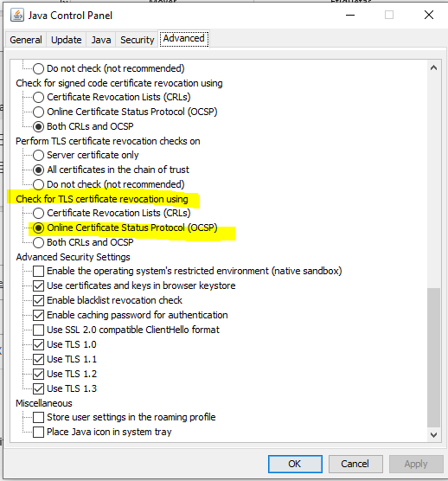
Task: Click the vertical scrollbar thumb
Action: (433, 357)
